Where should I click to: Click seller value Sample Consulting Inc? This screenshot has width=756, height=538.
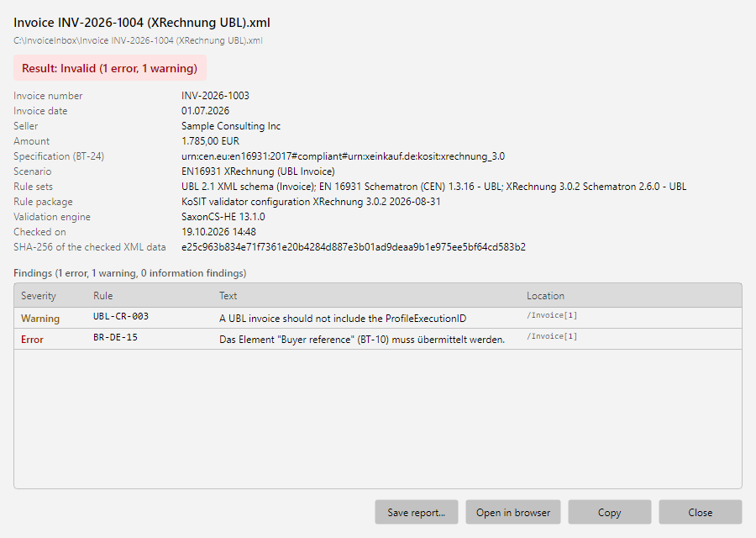(x=231, y=126)
